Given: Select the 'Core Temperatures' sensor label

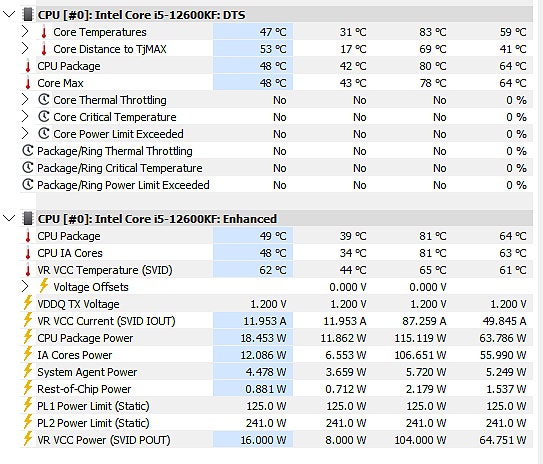Looking at the screenshot, I should 100,32.
